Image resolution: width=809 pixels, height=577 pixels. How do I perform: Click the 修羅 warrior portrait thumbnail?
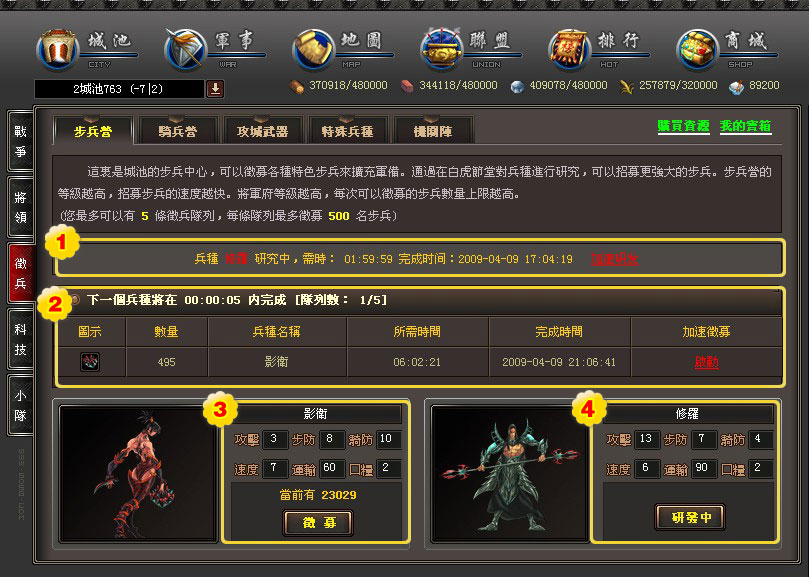point(510,473)
